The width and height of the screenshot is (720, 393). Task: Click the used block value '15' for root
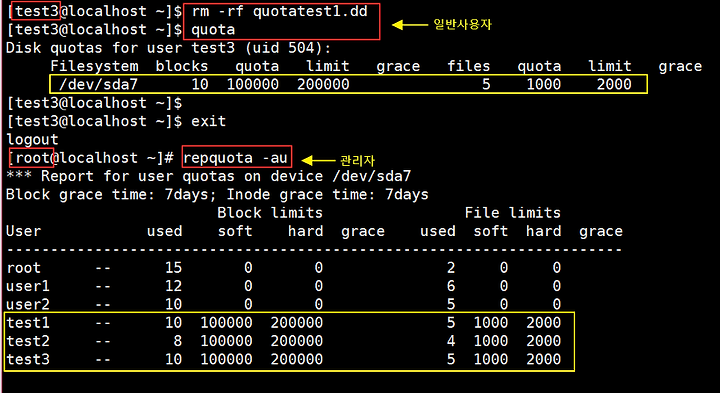pos(174,268)
